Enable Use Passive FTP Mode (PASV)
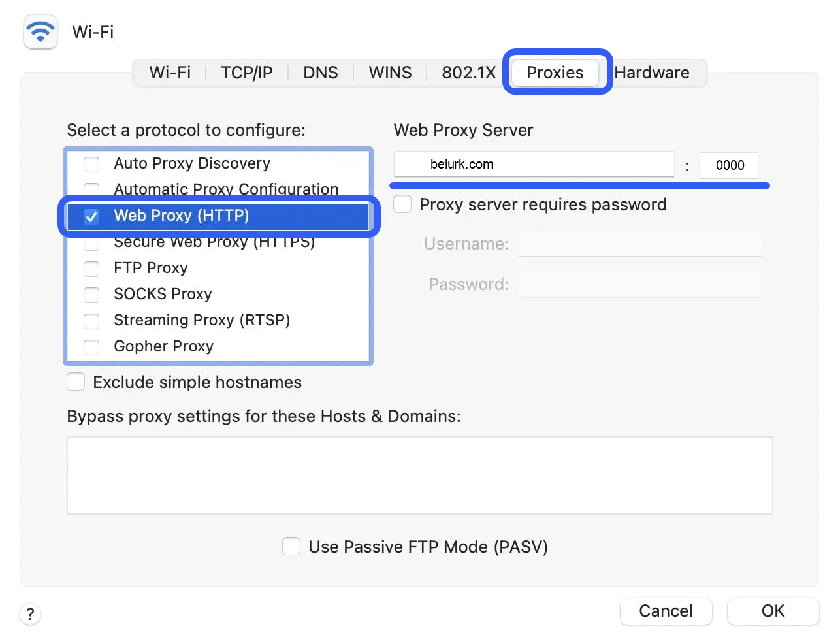 pyautogui.click(x=291, y=546)
